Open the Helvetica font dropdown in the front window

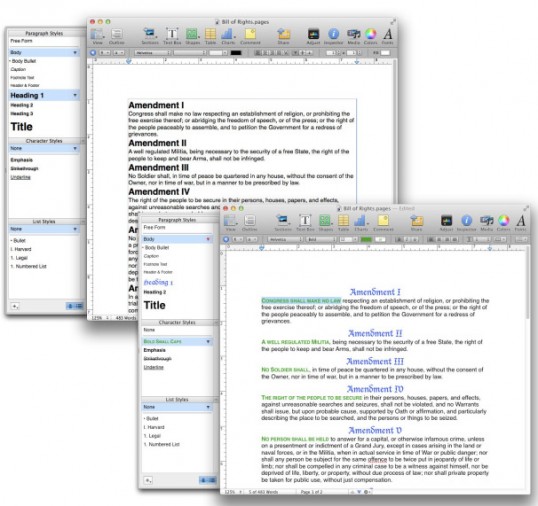[285, 239]
